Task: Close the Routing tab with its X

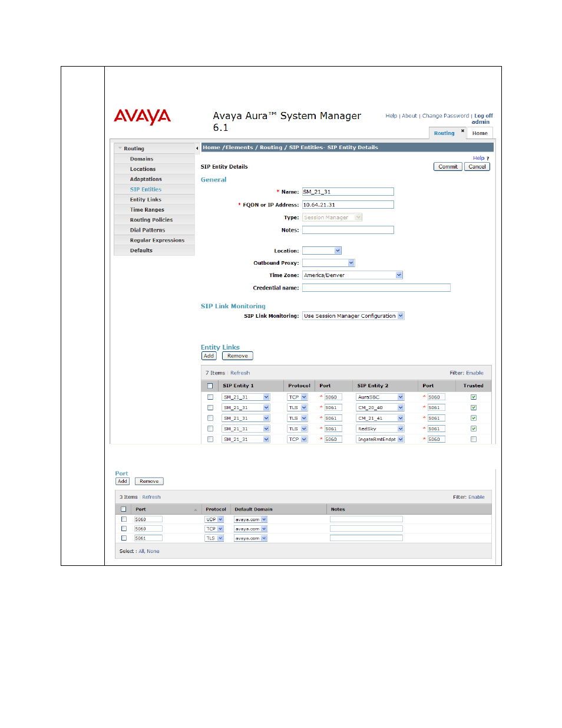Action: [462, 131]
